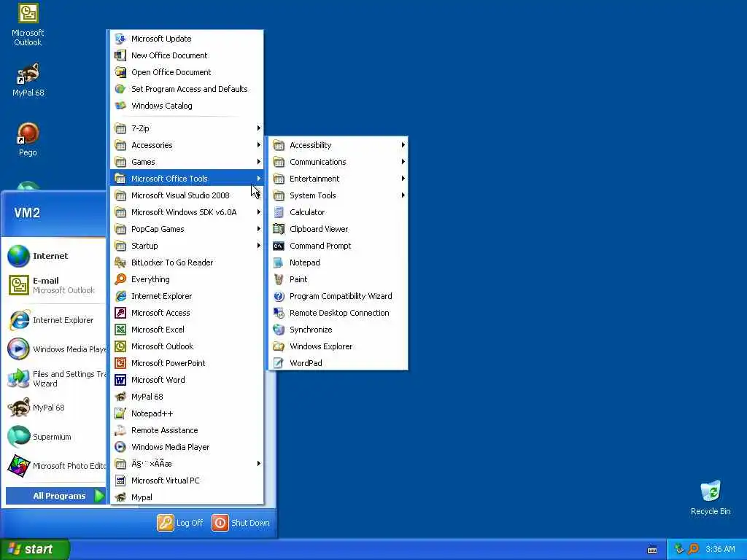
Task: Open Calculator in Accessories submenu
Action: [x=338, y=212]
